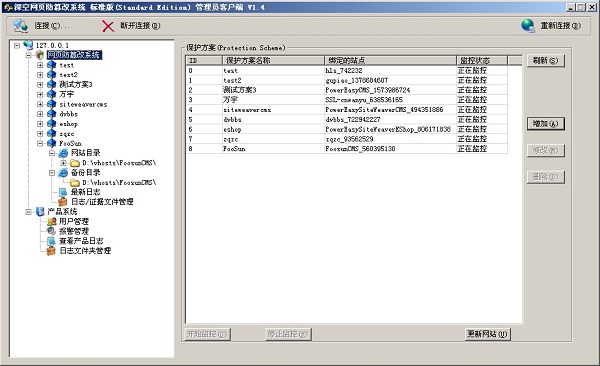The width and height of the screenshot is (600, 366).
Task: Click the 报警管理 alarm icon
Action: [51, 231]
